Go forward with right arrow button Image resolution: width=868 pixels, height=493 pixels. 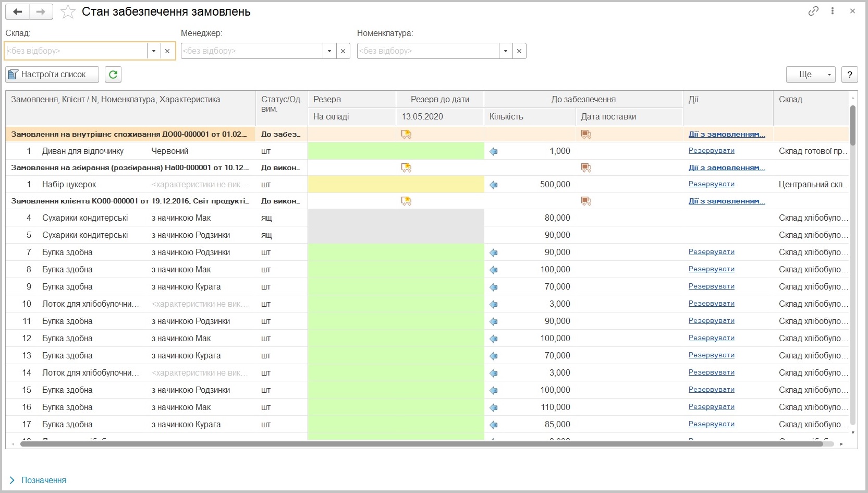41,11
